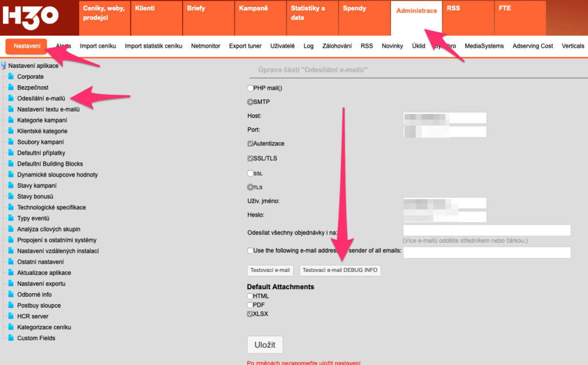The width and height of the screenshot is (588, 365).
Task: Click folder icon next to Custom Fields
Action: tap(10, 339)
